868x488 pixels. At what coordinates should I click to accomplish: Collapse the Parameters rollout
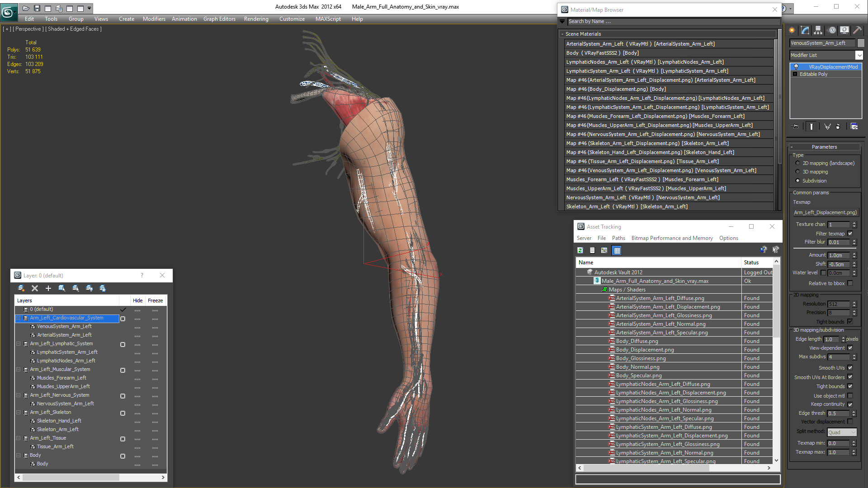[824, 147]
